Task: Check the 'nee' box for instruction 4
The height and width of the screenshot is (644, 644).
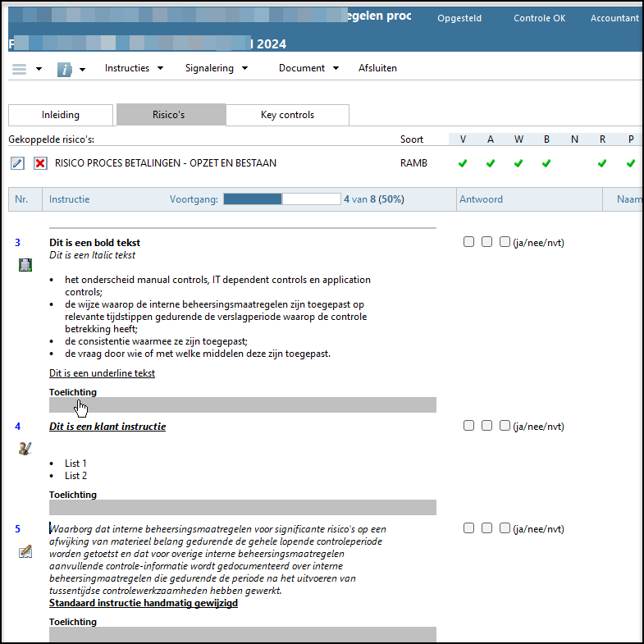Action: pos(486,426)
